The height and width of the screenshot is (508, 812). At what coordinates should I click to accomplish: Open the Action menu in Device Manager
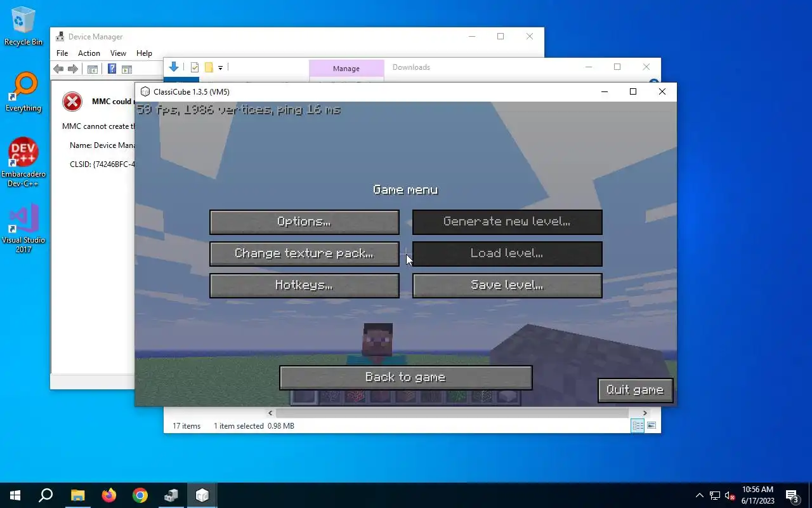point(89,53)
